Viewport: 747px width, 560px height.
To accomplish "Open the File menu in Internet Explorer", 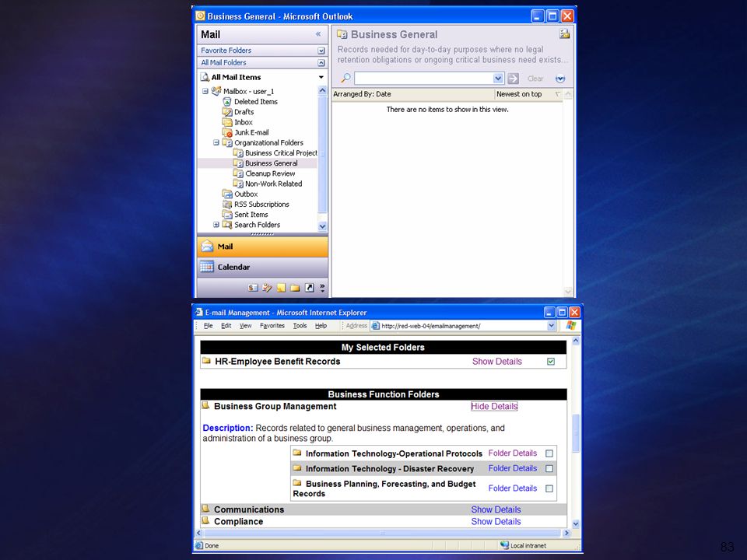I will (209, 326).
